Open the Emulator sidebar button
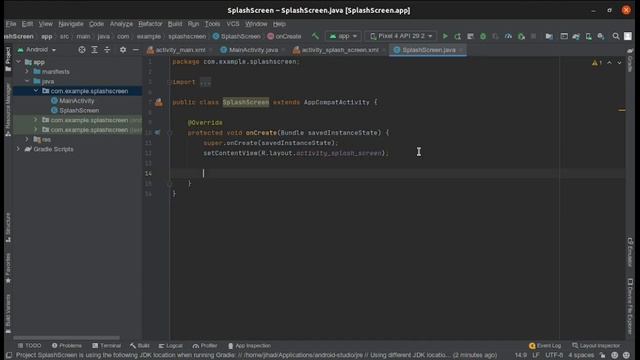The image size is (640, 360). point(630,251)
